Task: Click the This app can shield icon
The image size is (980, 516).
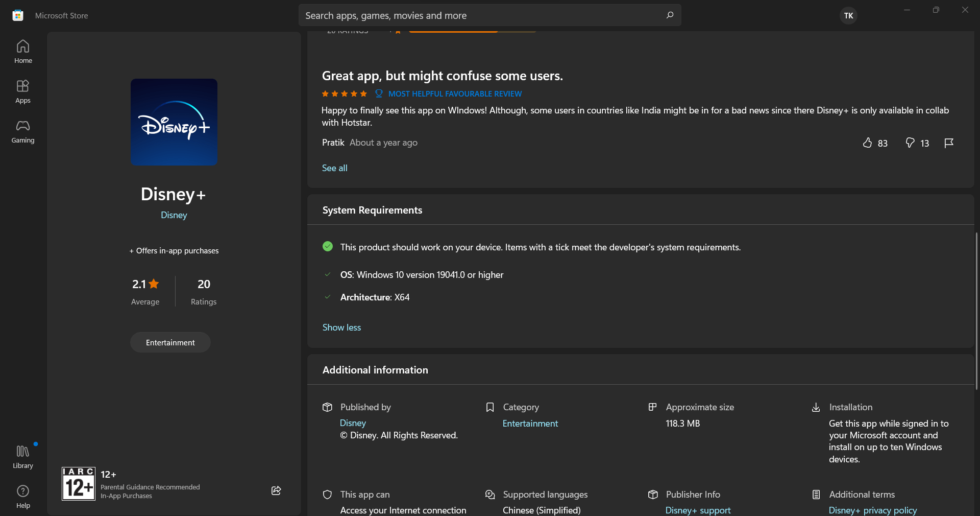Action: (328, 495)
